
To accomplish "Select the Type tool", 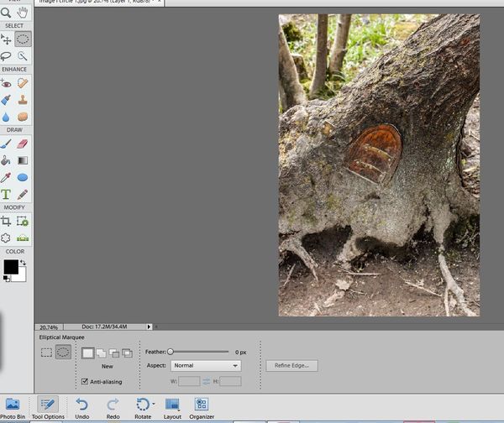I will (x=6, y=195).
